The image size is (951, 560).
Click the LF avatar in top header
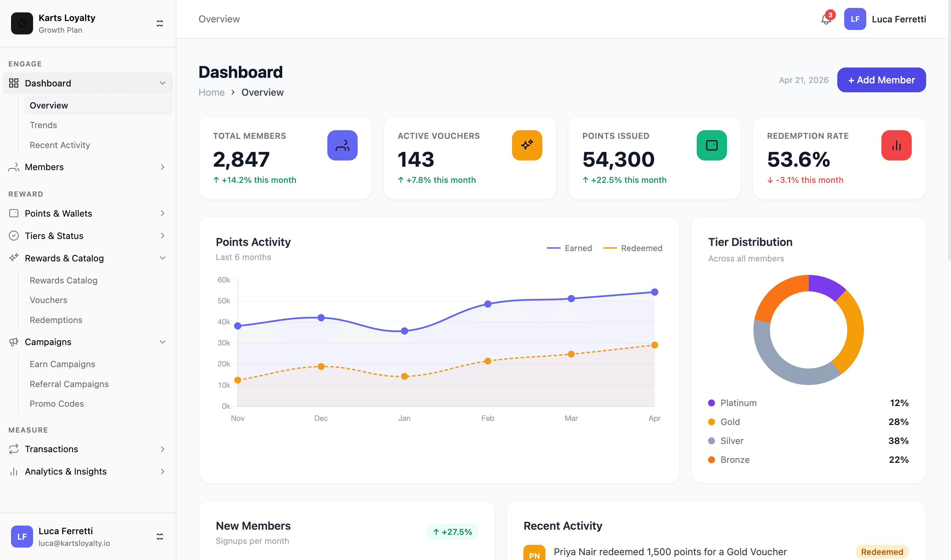(x=855, y=19)
